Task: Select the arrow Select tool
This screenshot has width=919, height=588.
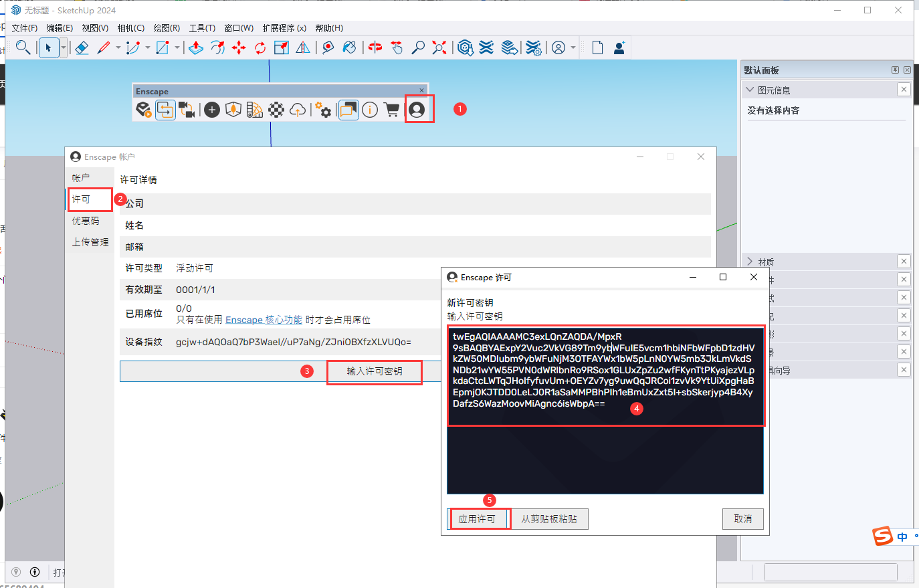Action: pyautogui.click(x=48, y=47)
